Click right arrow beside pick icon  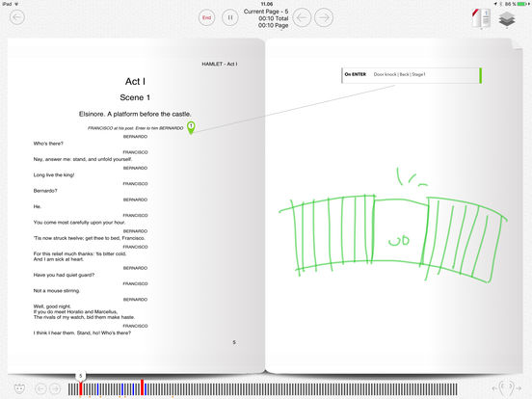pos(519,388)
